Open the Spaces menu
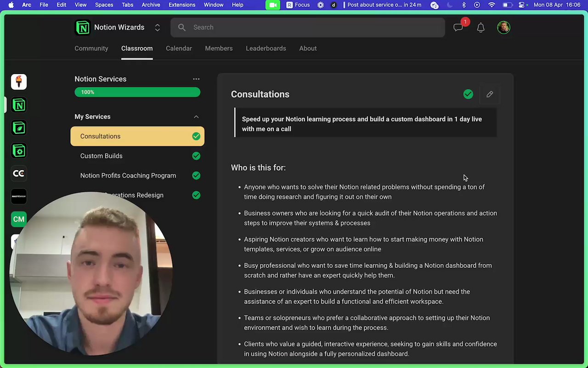Viewport: 588px width, 368px height. 104,5
